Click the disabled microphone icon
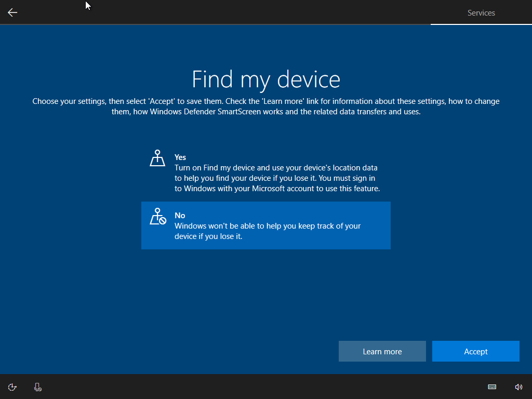Image resolution: width=532 pixels, height=399 pixels. tap(37, 387)
